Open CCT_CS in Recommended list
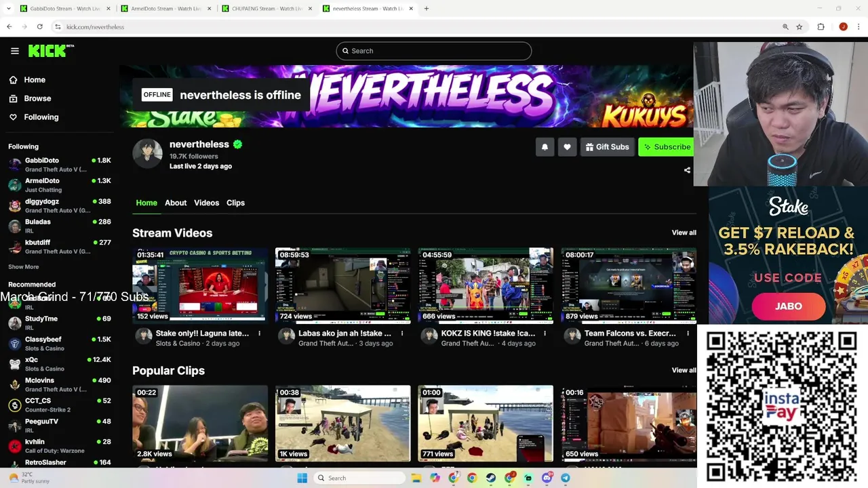This screenshot has width=868, height=488. tap(60, 405)
